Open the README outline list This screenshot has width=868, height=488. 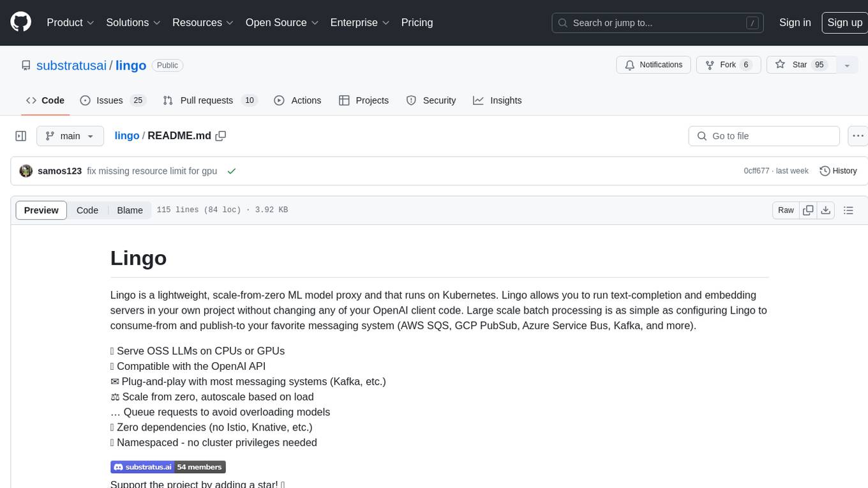[849, 210]
